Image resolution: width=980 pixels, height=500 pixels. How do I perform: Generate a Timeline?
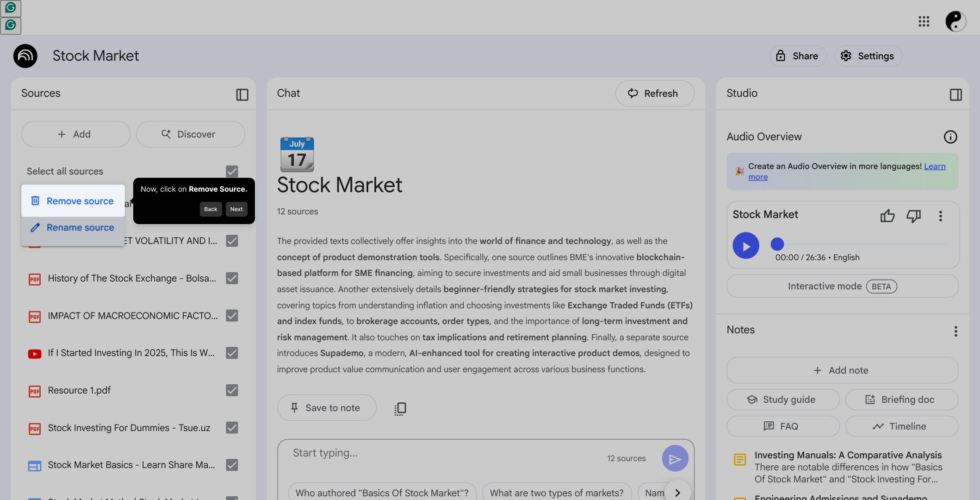coord(901,426)
